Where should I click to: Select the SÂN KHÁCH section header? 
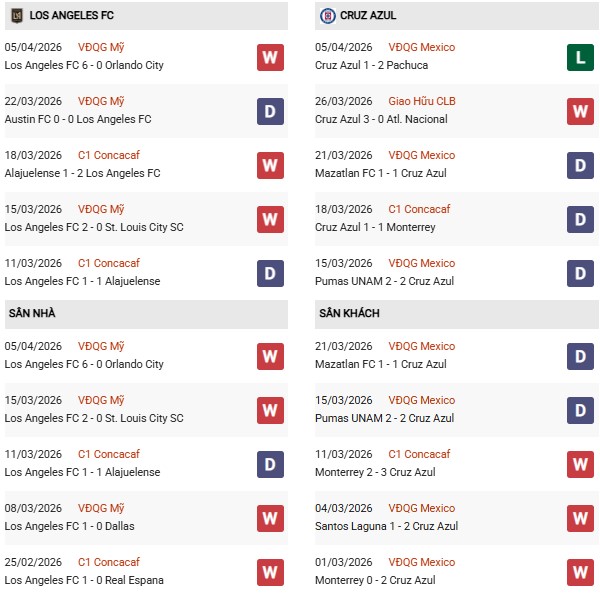point(348,313)
